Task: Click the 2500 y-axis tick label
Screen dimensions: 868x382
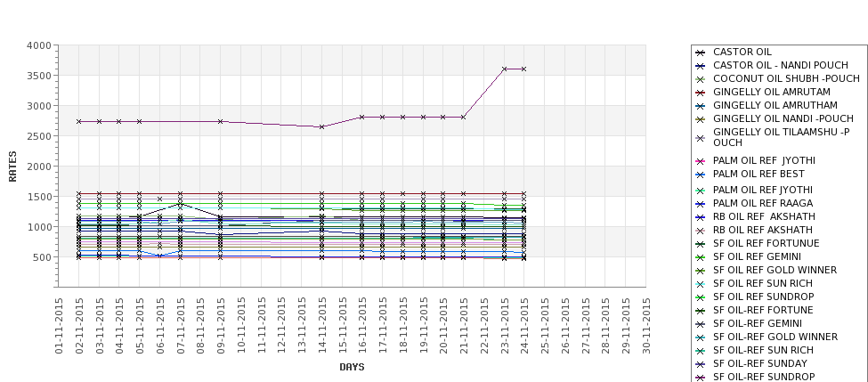Action: click(x=39, y=136)
